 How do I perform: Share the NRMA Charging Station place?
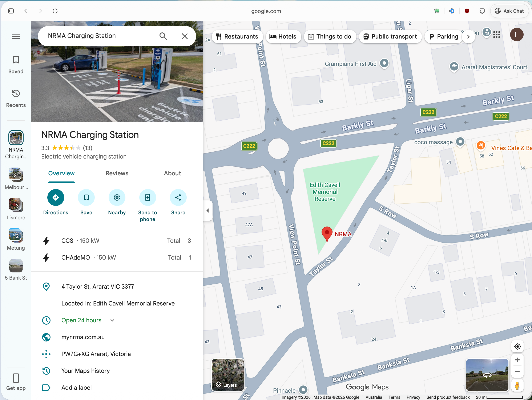tap(178, 202)
